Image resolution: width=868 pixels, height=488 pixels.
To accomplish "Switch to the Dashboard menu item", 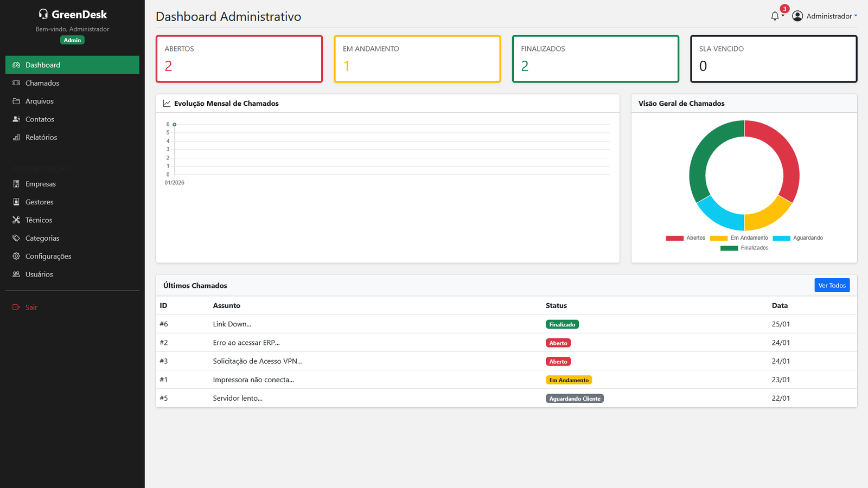I will 42,65.
